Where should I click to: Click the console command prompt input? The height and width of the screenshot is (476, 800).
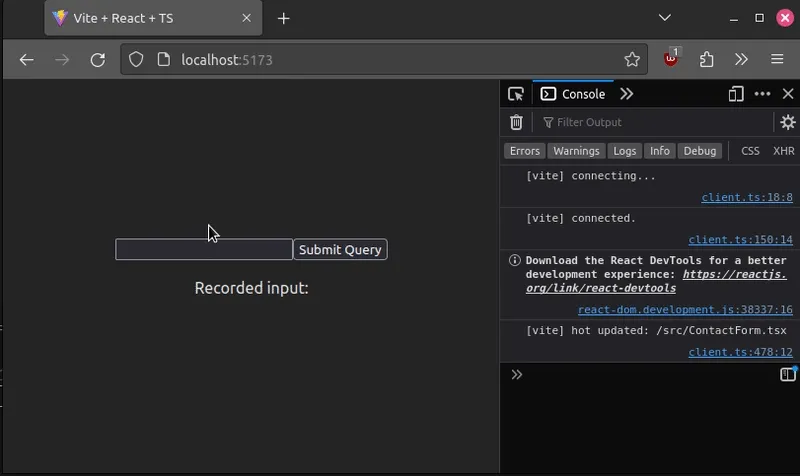point(648,375)
